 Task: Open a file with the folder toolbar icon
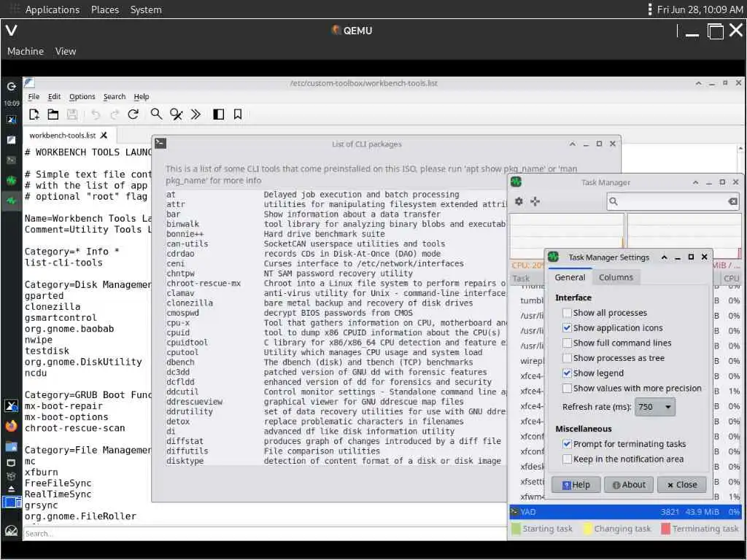click(x=53, y=114)
